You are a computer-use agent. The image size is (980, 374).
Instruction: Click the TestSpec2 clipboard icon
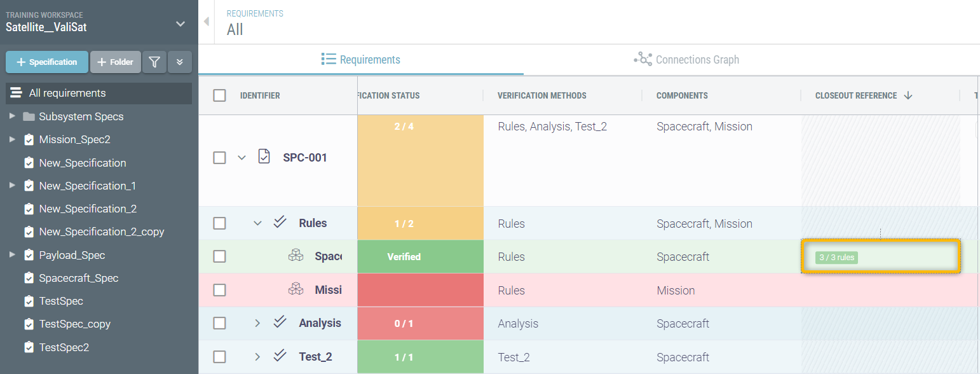(29, 347)
